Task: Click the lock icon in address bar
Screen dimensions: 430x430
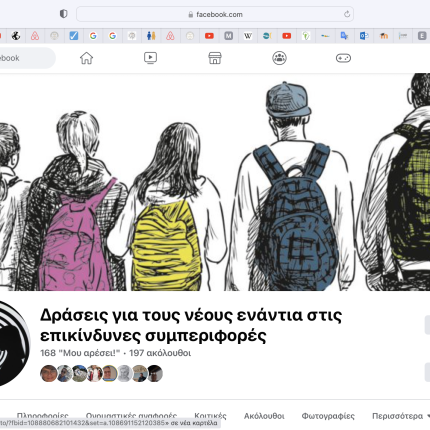Action: [x=191, y=14]
